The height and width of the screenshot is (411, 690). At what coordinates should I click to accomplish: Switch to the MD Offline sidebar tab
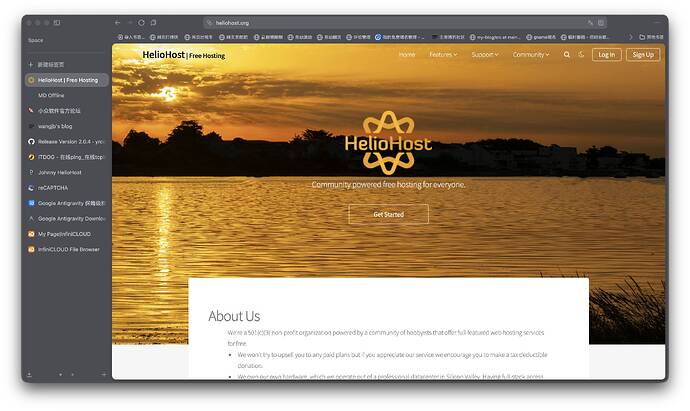(x=67, y=95)
